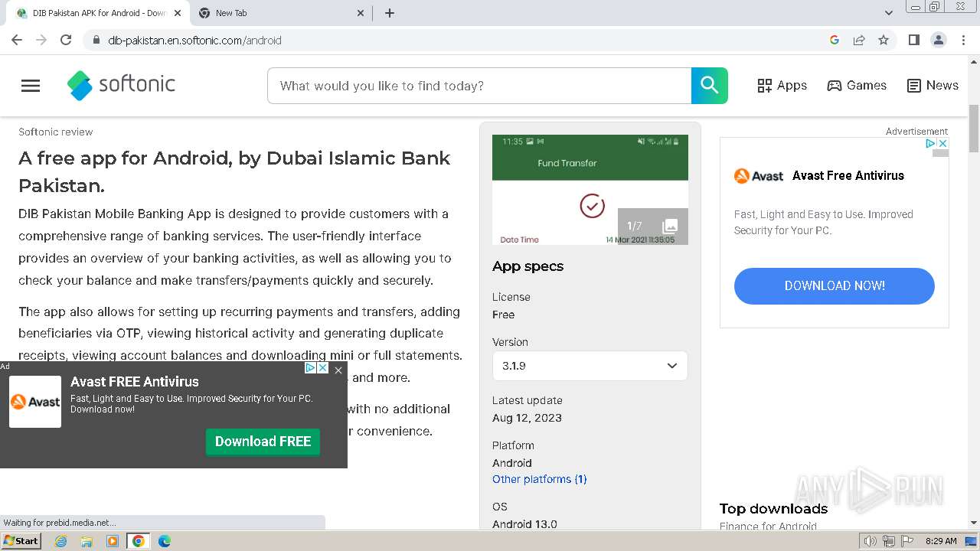Open the Softonic hamburger menu
Viewport: 980px width, 551px height.
[31, 86]
